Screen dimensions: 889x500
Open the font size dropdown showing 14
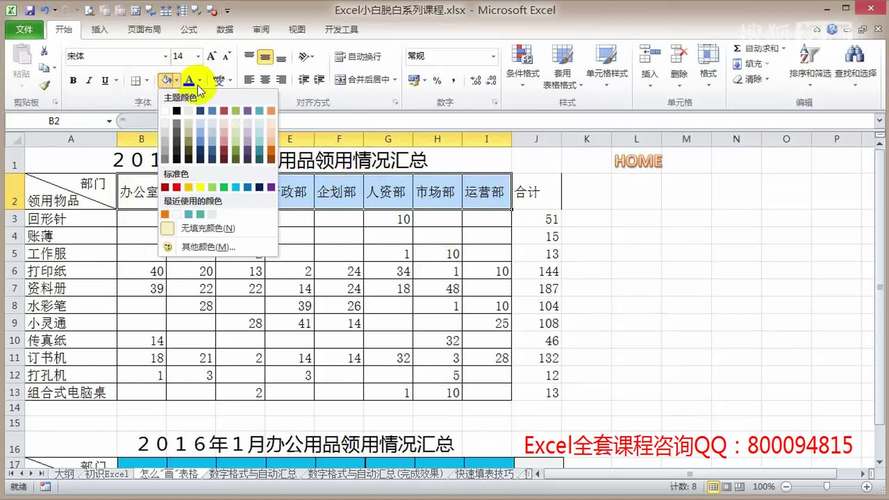[198, 56]
